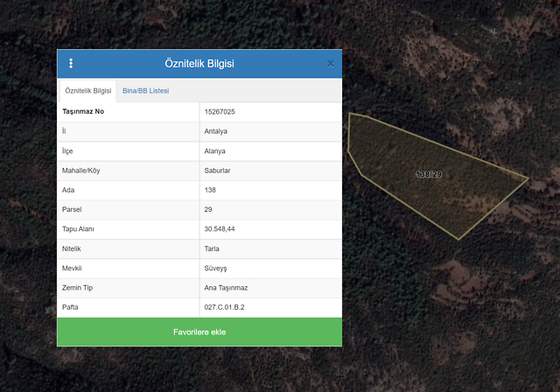Click the Pafta value 027.C.01.B.2

point(223,307)
